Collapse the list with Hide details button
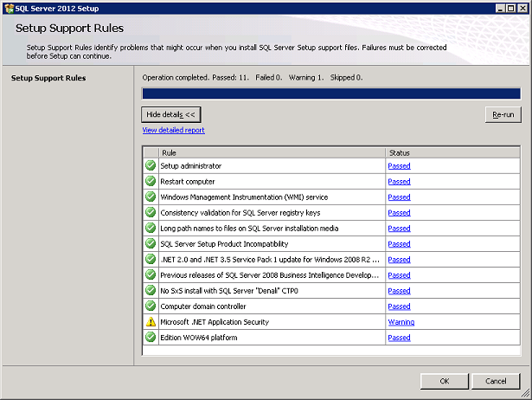532x400 pixels. [x=171, y=114]
